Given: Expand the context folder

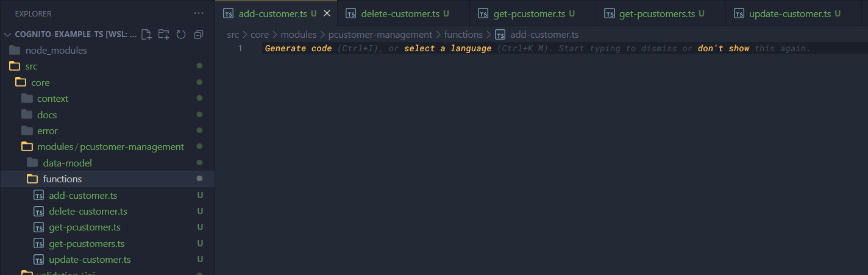Looking at the screenshot, I should pyautogui.click(x=52, y=99).
